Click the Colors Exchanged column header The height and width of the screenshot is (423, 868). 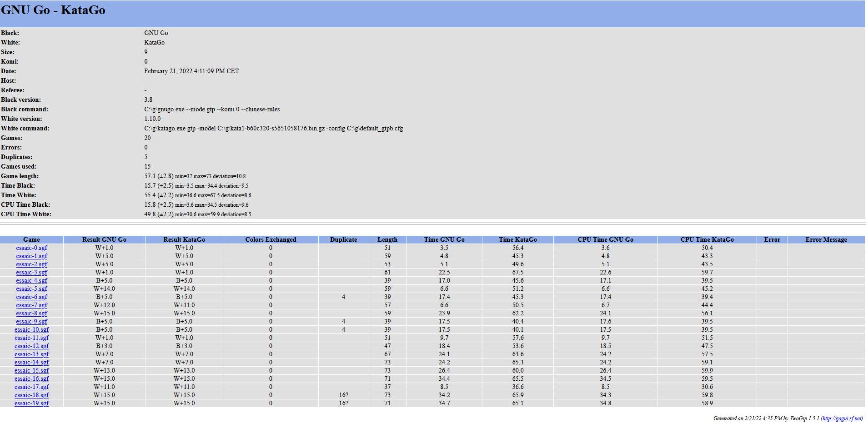point(271,239)
